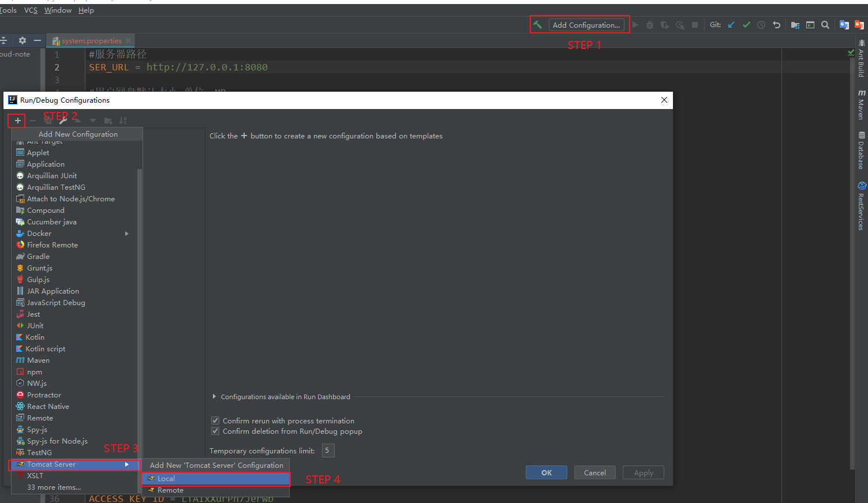
Task: Open the Maven side panel
Action: [x=861, y=104]
